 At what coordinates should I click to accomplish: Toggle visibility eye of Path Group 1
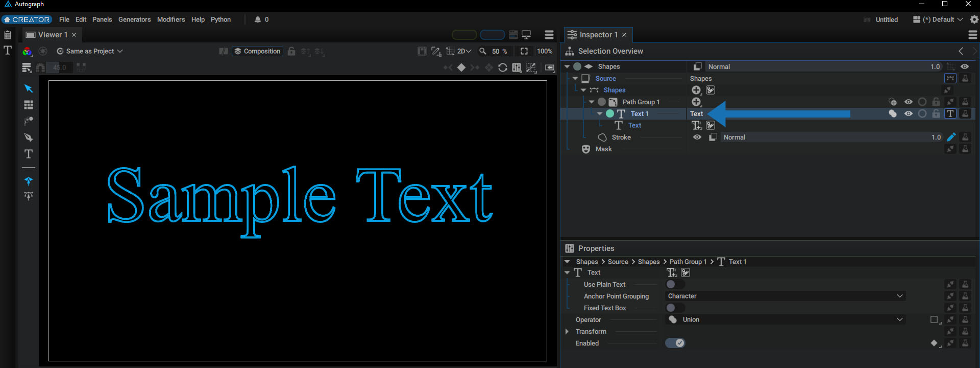pyautogui.click(x=909, y=102)
